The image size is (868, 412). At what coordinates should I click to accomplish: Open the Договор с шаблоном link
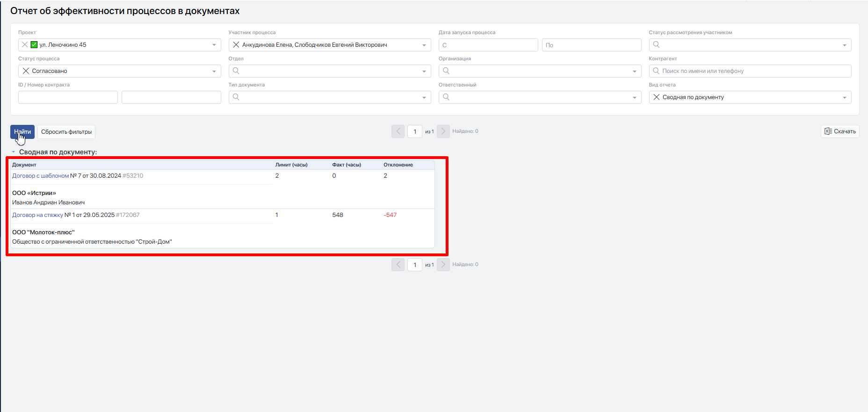pyautogui.click(x=40, y=176)
